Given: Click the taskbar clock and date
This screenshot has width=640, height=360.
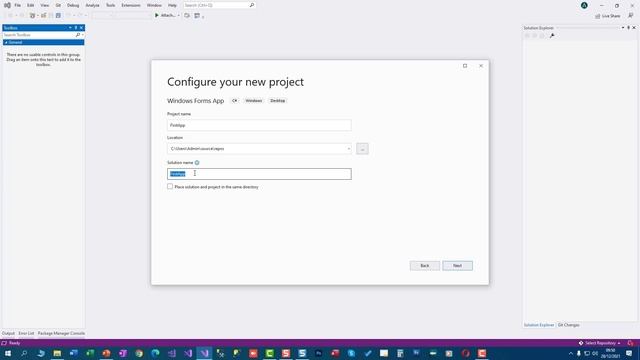Looking at the screenshot, I should point(611,353).
